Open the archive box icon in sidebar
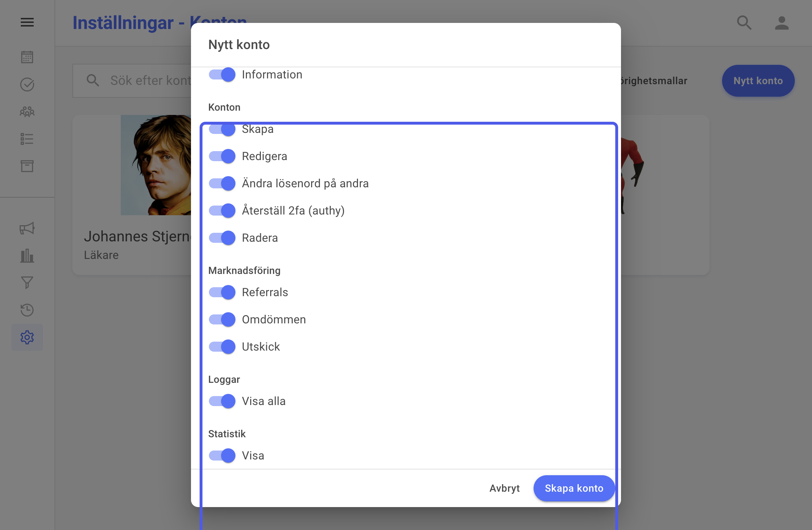 click(x=27, y=166)
